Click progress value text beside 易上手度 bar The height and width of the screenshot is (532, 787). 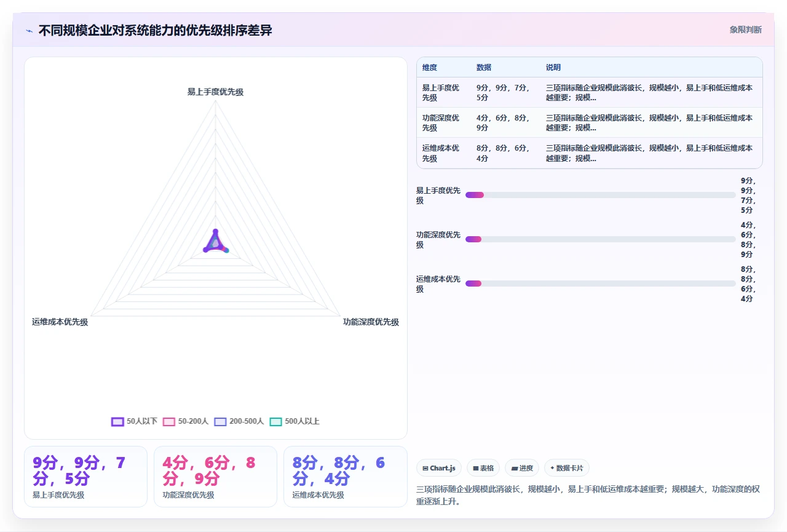click(x=748, y=195)
